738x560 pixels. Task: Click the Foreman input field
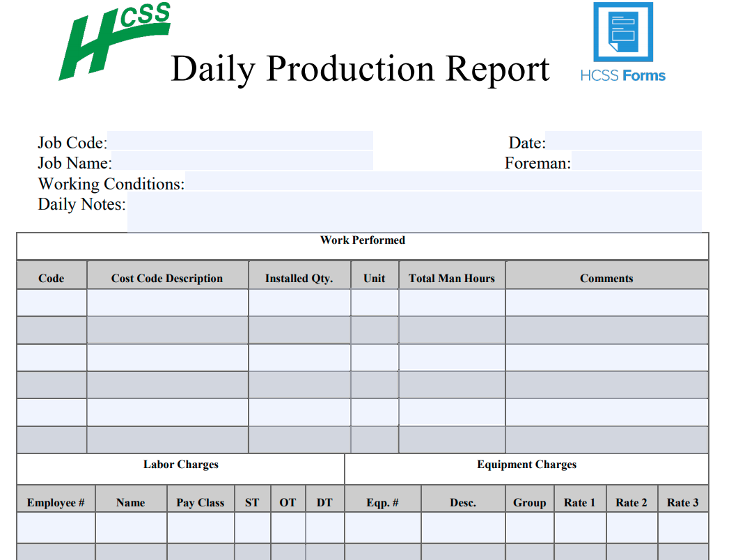pos(636,162)
